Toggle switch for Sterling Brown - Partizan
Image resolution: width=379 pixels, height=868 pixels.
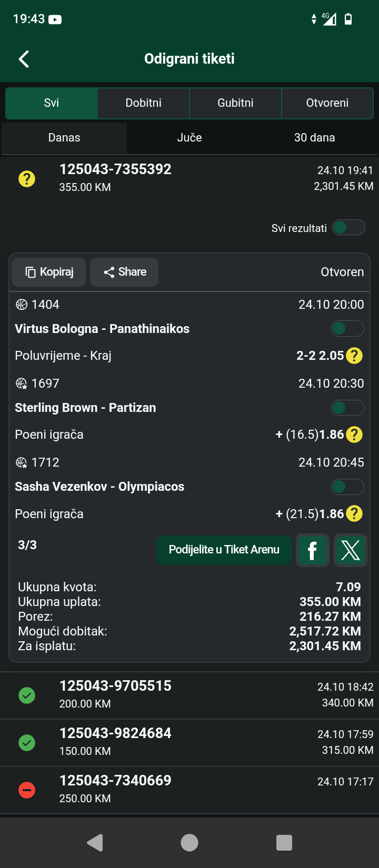[x=347, y=408]
